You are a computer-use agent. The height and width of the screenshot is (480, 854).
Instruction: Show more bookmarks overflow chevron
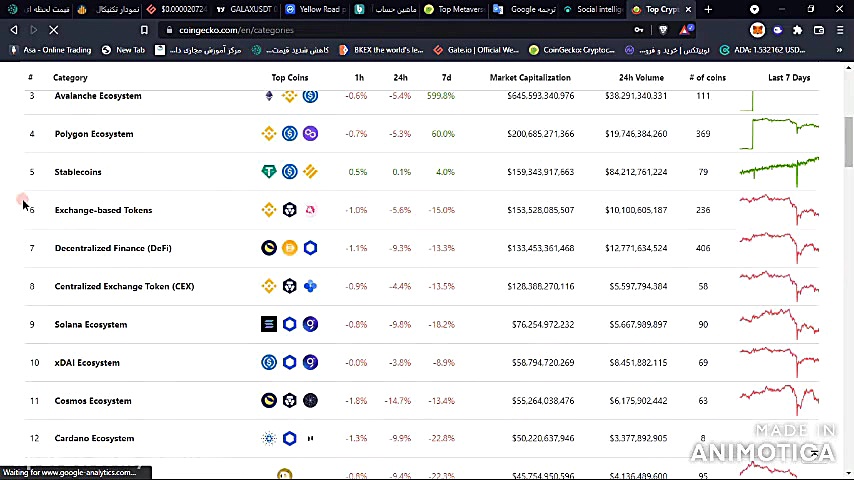[x=839, y=50]
